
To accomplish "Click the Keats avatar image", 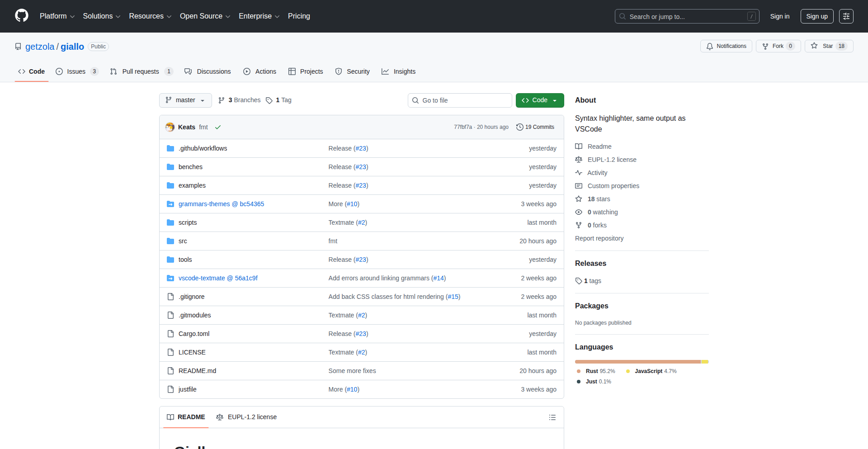I will [170, 128].
